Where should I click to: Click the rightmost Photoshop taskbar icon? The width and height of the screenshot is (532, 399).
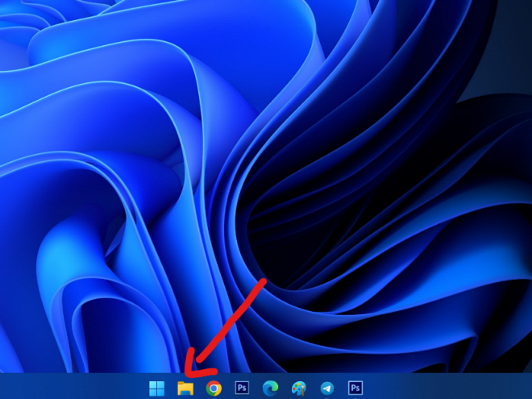tap(355, 388)
